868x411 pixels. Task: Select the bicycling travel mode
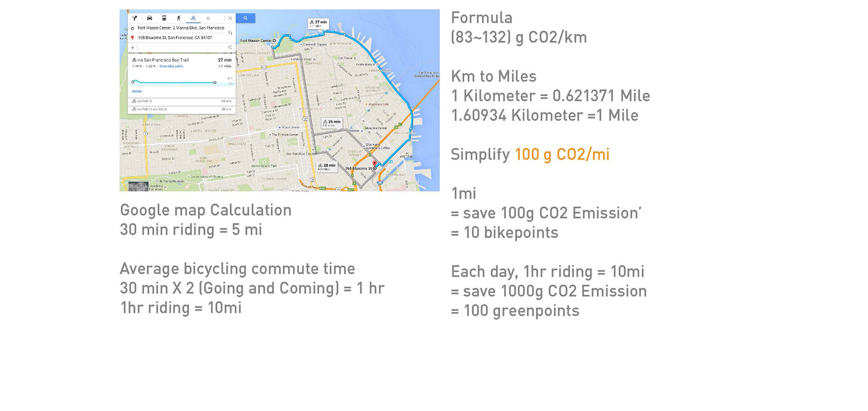(193, 18)
